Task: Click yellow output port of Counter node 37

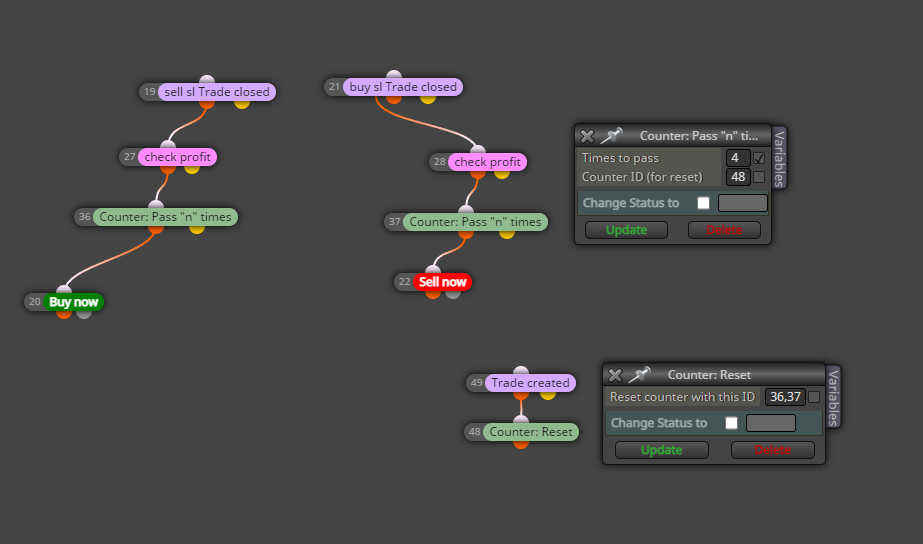Action: click(507, 234)
